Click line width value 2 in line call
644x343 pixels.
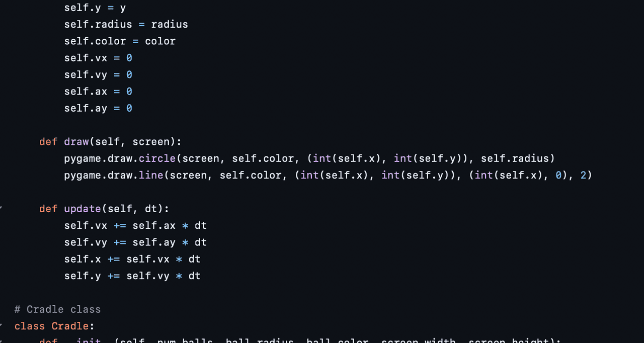[x=583, y=175]
